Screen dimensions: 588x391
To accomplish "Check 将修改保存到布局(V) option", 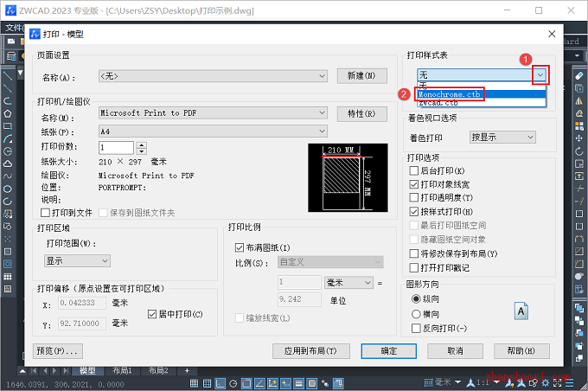I will click(414, 253).
